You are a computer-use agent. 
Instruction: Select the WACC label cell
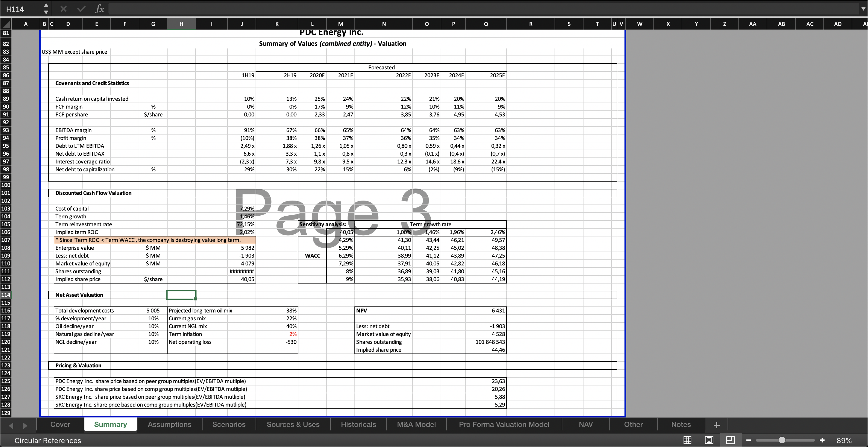[x=312, y=255]
